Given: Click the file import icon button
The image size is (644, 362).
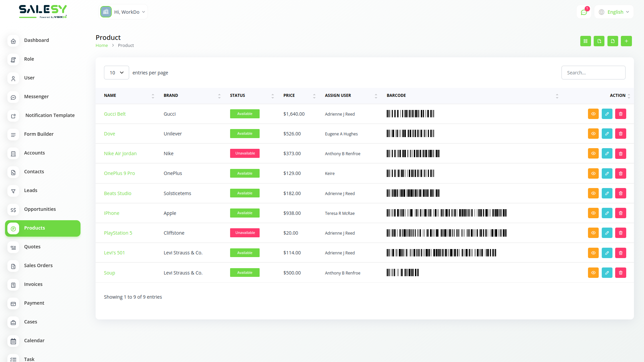Looking at the screenshot, I should [x=612, y=41].
